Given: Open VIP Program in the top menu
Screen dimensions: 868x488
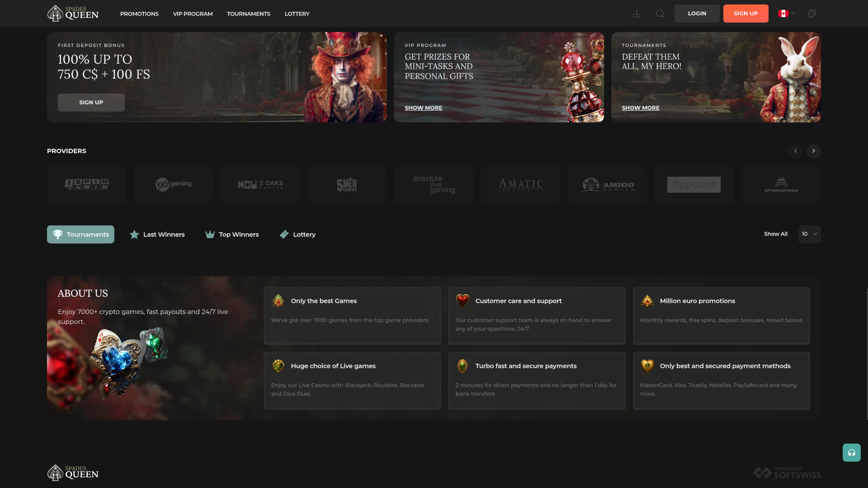Looking at the screenshot, I should (x=193, y=14).
